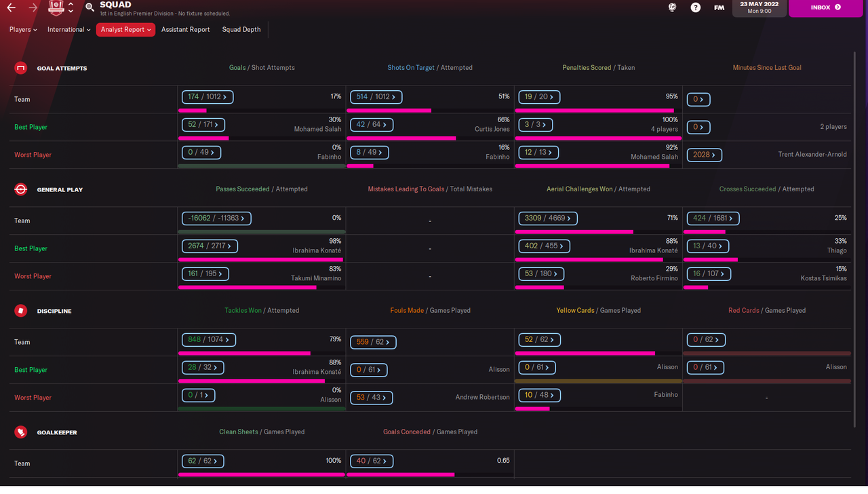Open search with the magnifier icon

click(90, 7)
